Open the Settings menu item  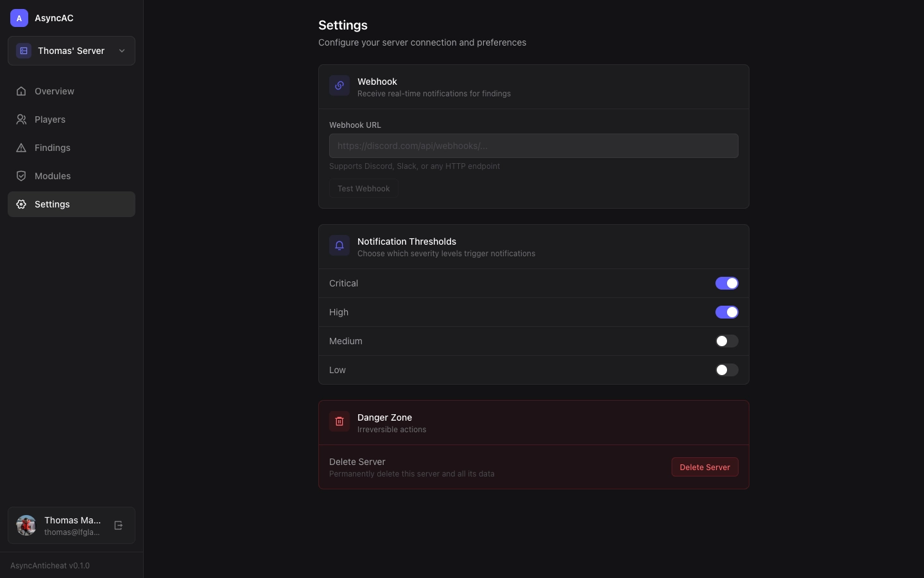click(x=53, y=204)
